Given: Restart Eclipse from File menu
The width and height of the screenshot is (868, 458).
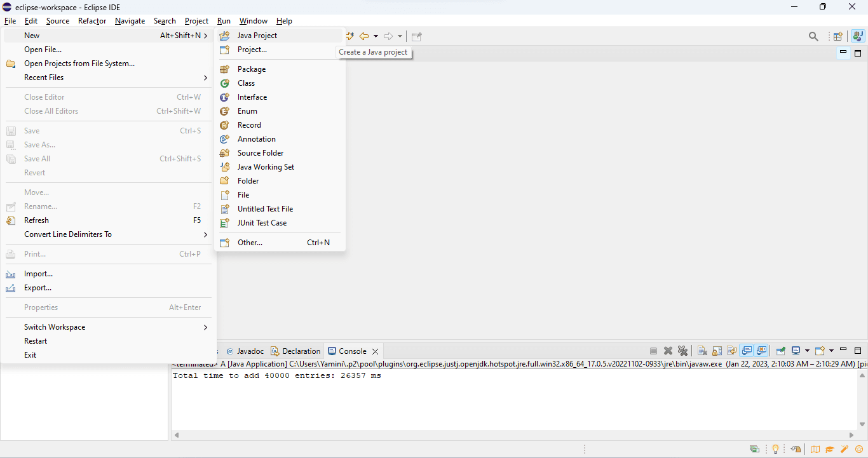Looking at the screenshot, I should (x=108, y=341).
